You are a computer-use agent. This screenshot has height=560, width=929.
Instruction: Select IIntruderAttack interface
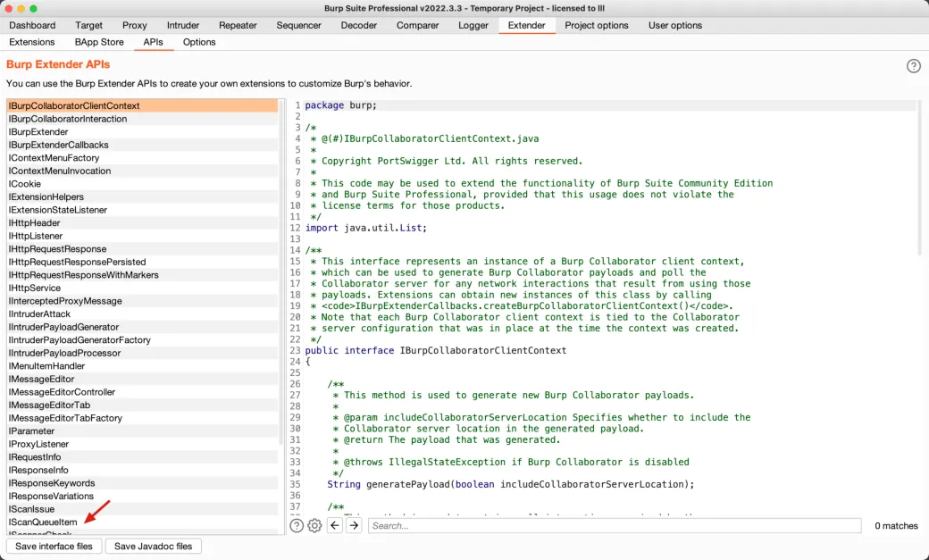[142, 314]
